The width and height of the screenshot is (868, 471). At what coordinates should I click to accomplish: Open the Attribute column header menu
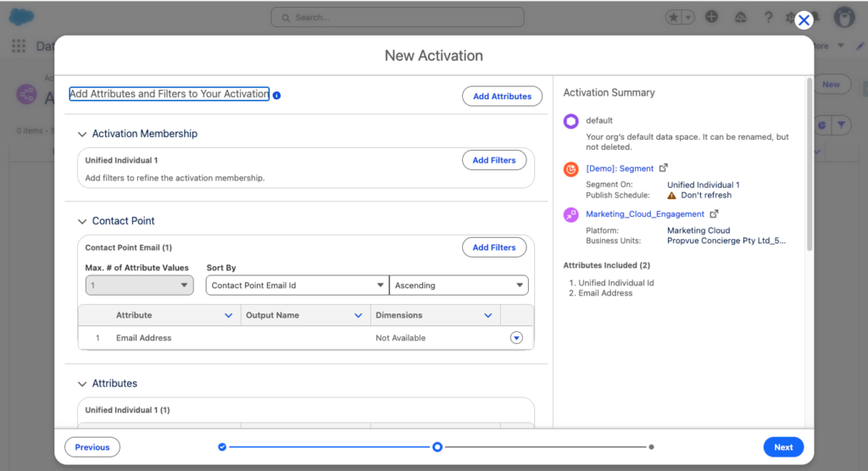(x=228, y=315)
